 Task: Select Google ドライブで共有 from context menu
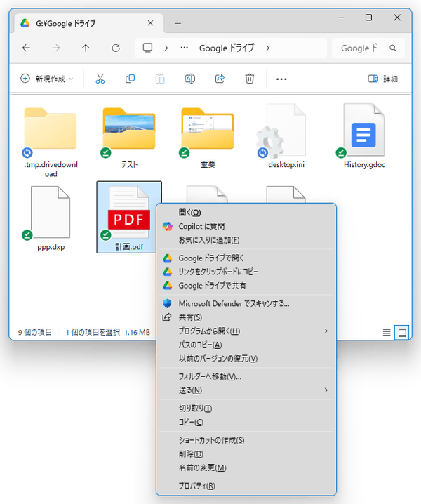coord(212,285)
